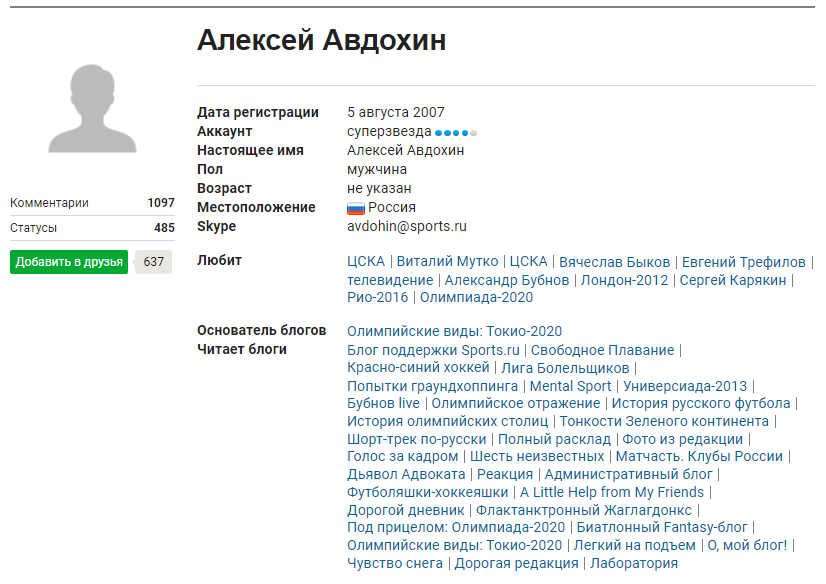Open the Сергей Карякин tag link
Viewport: 826px width, 584px height.
coord(733,280)
